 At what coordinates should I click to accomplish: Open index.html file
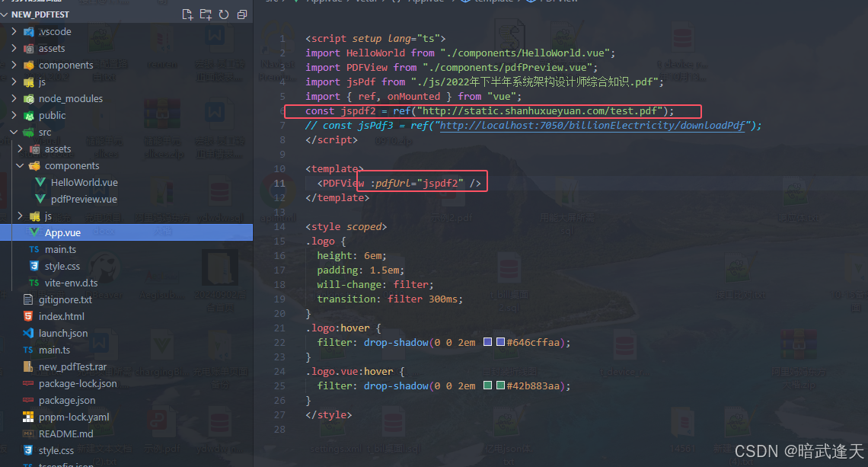coord(62,316)
